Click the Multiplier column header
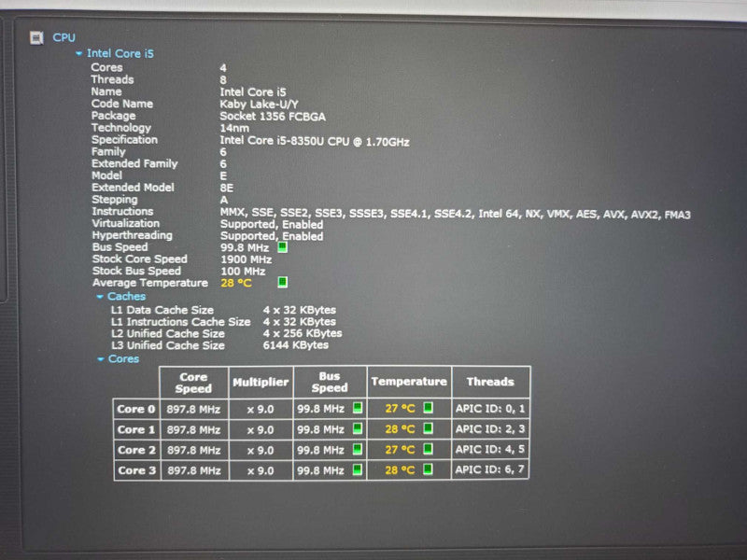747x560 pixels. (x=261, y=383)
